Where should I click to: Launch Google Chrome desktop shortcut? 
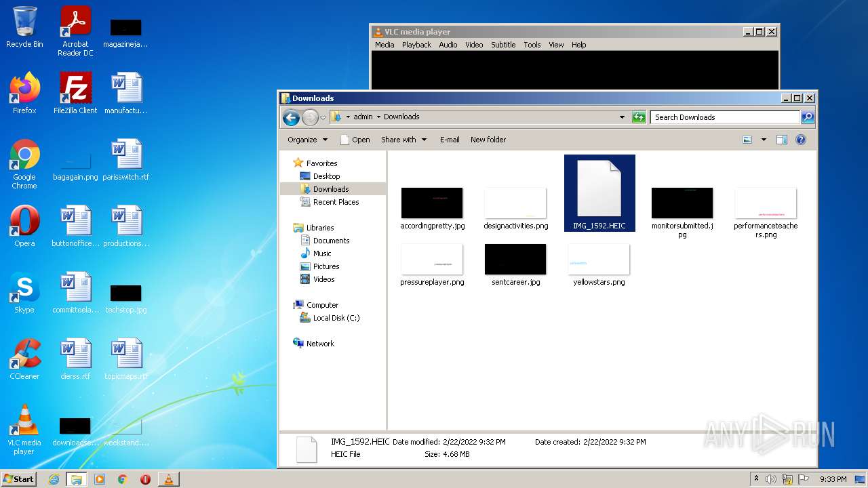(24, 164)
